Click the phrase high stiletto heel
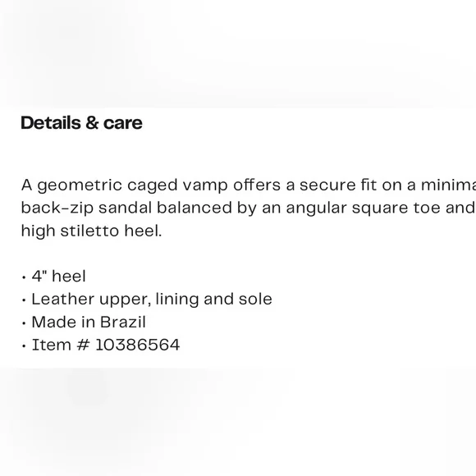Image resolution: width=476 pixels, height=476 pixels. pos(91,231)
